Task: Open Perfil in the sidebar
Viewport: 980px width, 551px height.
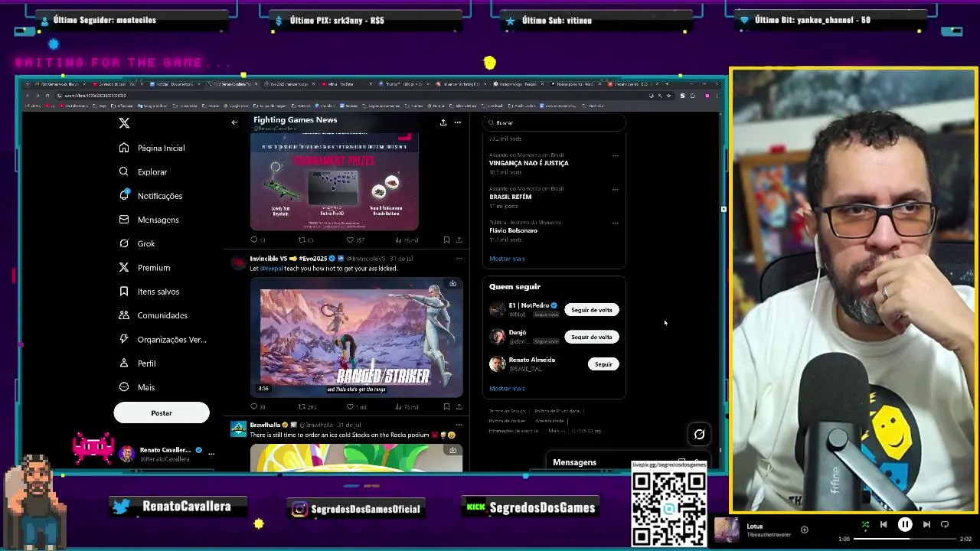Action: [x=138, y=364]
